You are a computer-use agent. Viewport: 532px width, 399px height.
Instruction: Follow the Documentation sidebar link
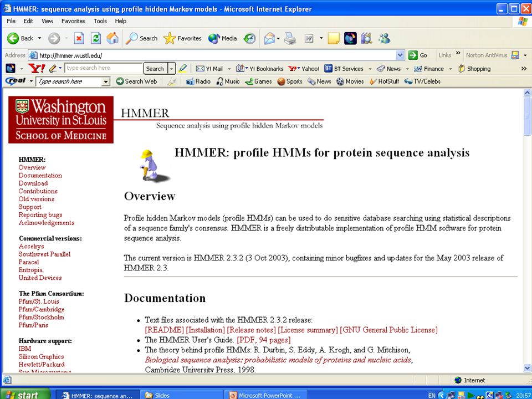click(x=40, y=176)
